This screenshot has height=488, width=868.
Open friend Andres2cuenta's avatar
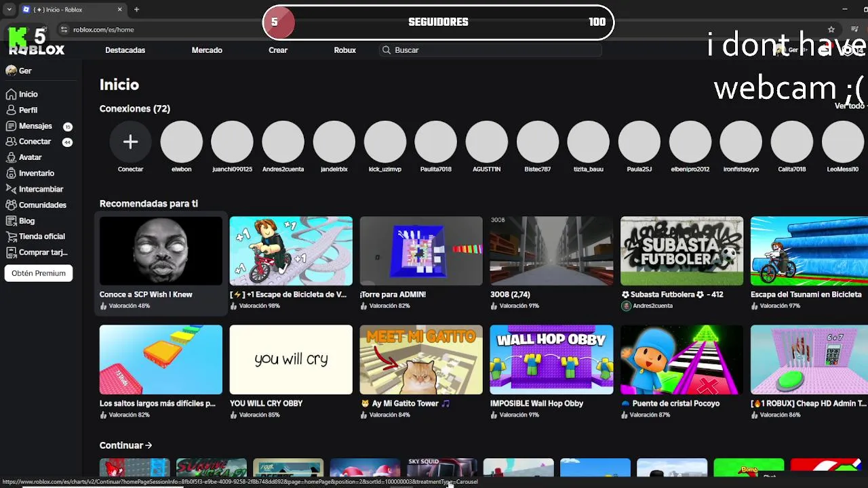click(x=283, y=142)
